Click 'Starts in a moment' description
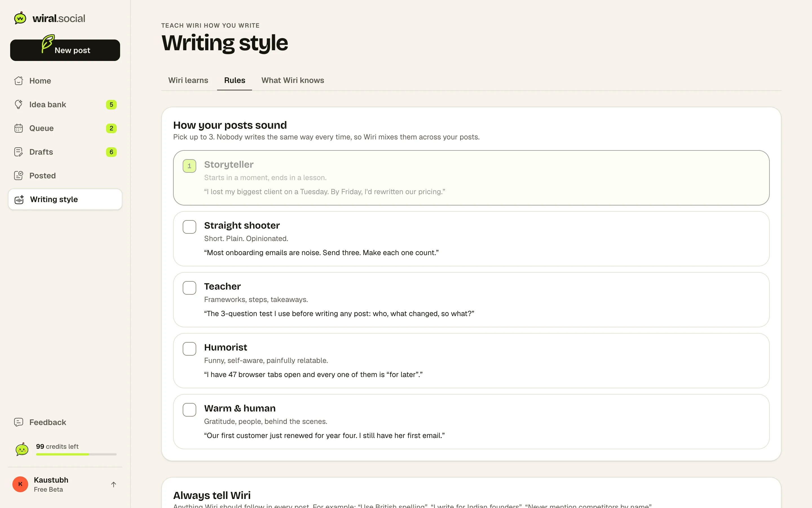Viewport: 812px width, 508px height. click(x=265, y=178)
